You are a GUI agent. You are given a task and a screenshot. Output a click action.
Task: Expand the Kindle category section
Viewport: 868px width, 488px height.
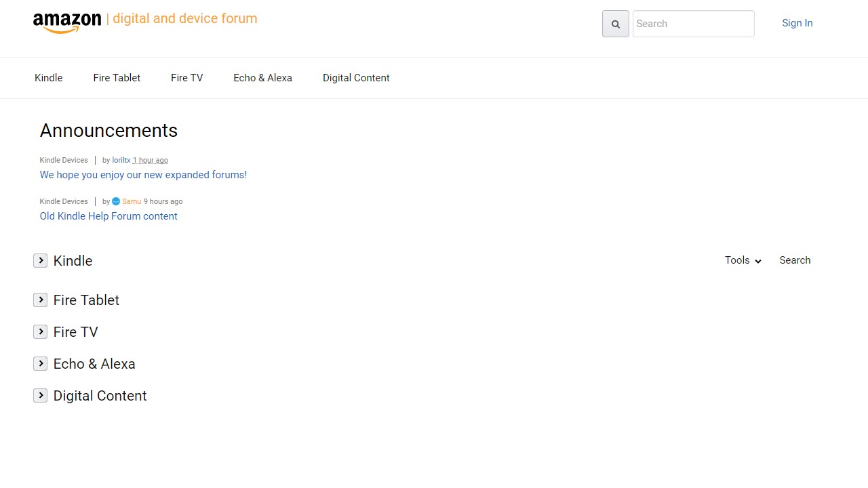click(x=41, y=260)
